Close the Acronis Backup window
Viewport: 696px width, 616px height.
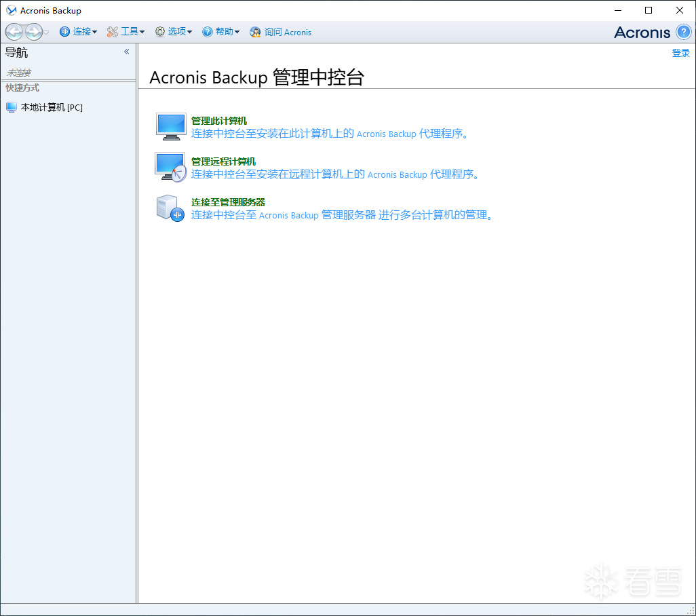coord(680,10)
